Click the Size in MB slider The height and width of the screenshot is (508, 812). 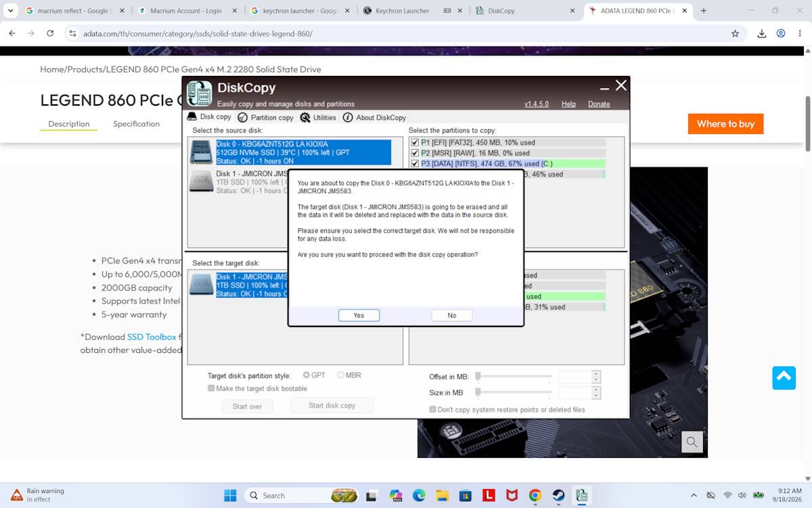[x=514, y=391]
